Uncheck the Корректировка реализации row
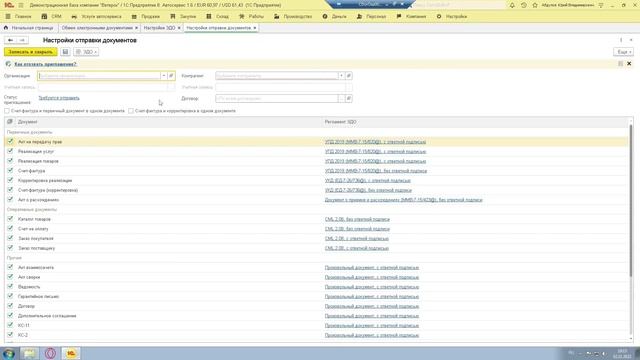Viewport: 640px width, 360px height. tap(10, 180)
